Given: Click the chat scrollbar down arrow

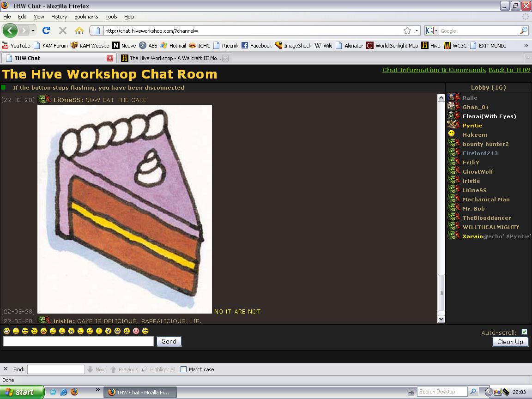Looking at the screenshot, I should pos(441,319).
